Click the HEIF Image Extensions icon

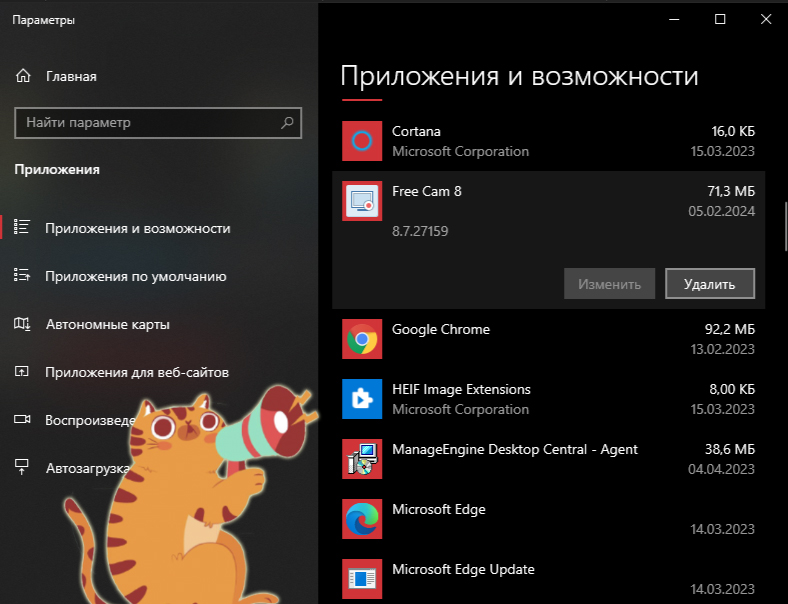tap(362, 399)
